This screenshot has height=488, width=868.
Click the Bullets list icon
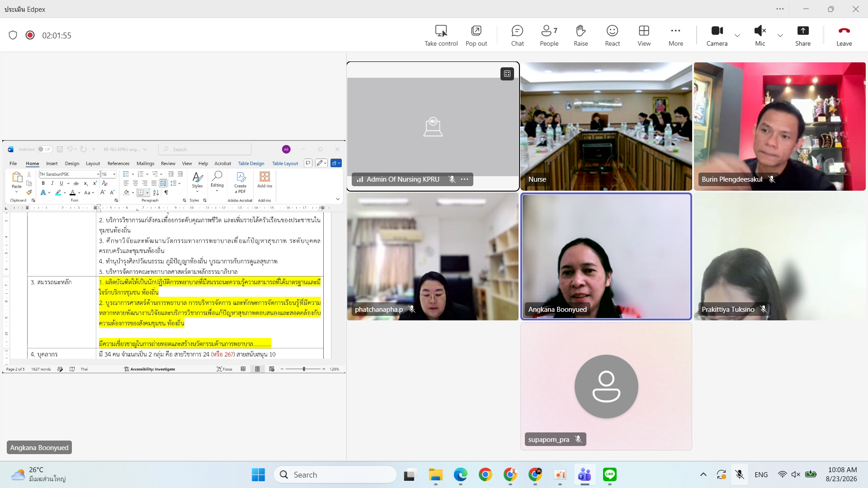(x=126, y=174)
